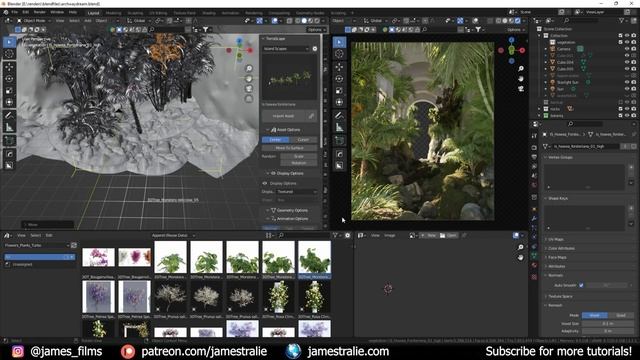Open View menu in asset browser
This screenshot has width=640, height=360.
click(x=21, y=236)
